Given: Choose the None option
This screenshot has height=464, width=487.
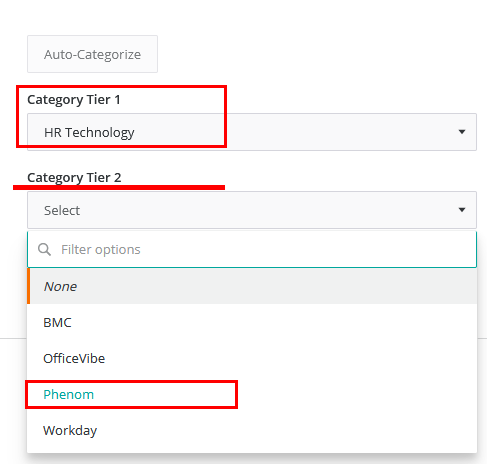Looking at the screenshot, I should pyautogui.click(x=252, y=286).
